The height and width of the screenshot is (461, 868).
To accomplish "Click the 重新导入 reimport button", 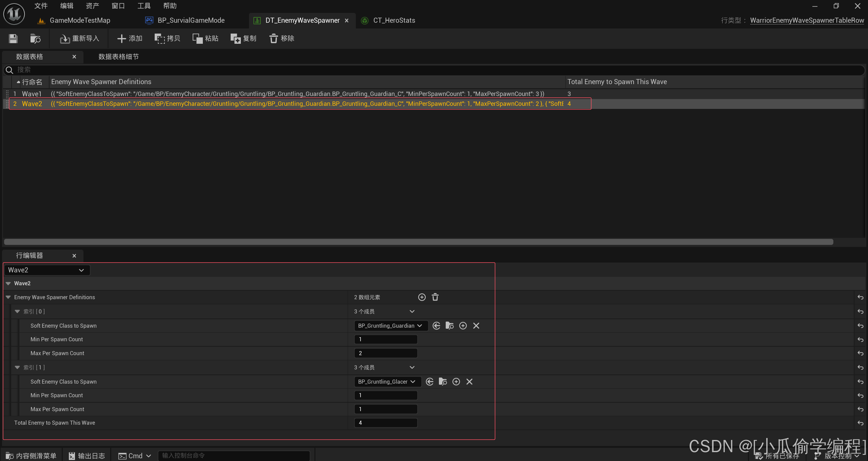I will click(x=79, y=38).
